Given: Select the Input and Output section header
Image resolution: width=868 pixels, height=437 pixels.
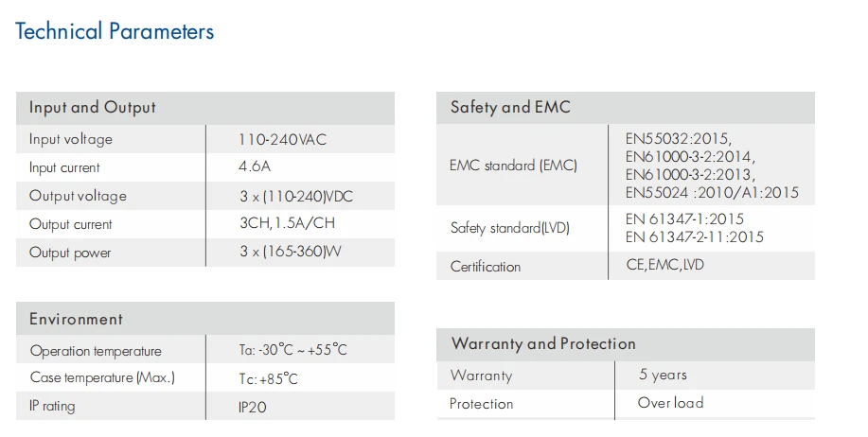Looking at the screenshot, I should [x=93, y=108].
